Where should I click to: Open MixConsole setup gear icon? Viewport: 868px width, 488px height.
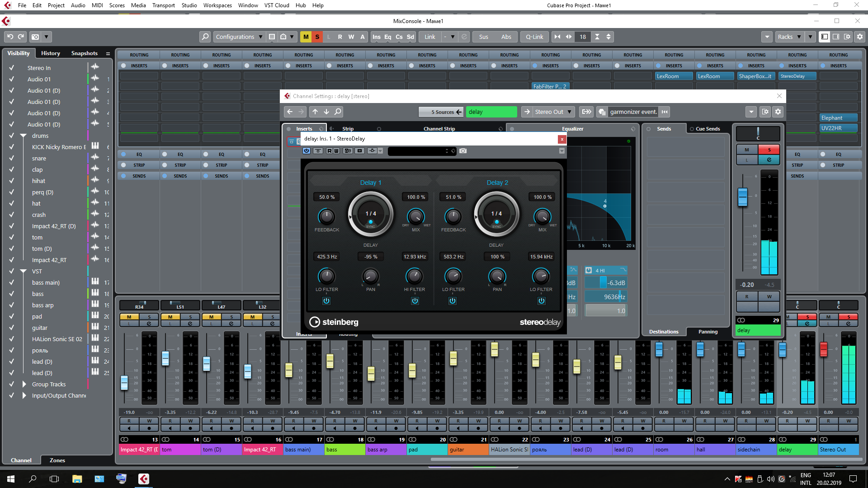(x=859, y=37)
